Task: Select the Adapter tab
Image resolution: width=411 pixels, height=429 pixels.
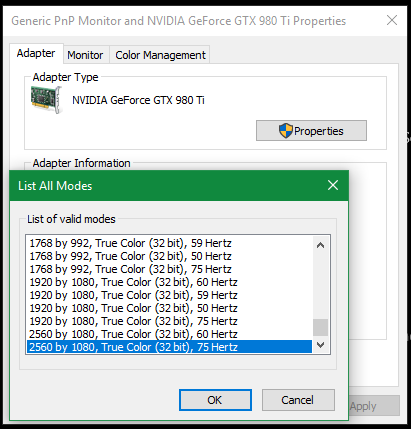Action: (36, 53)
